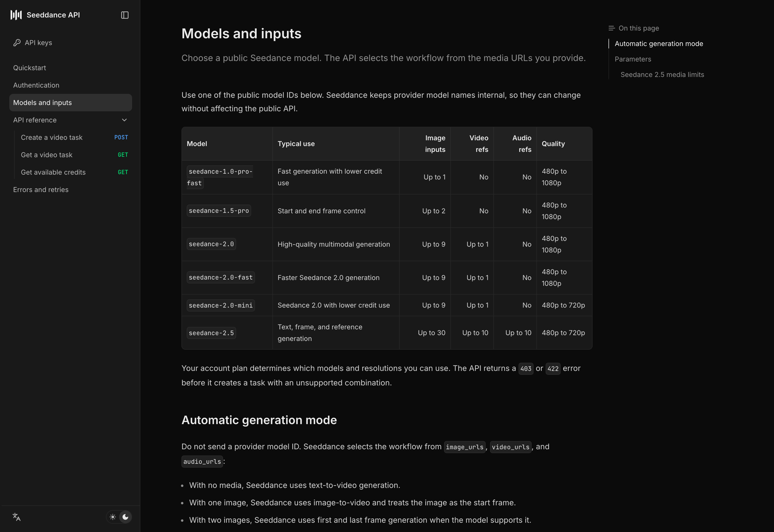
Task: Select Models and inputs in sidebar
Action: (x=71, y=103)
